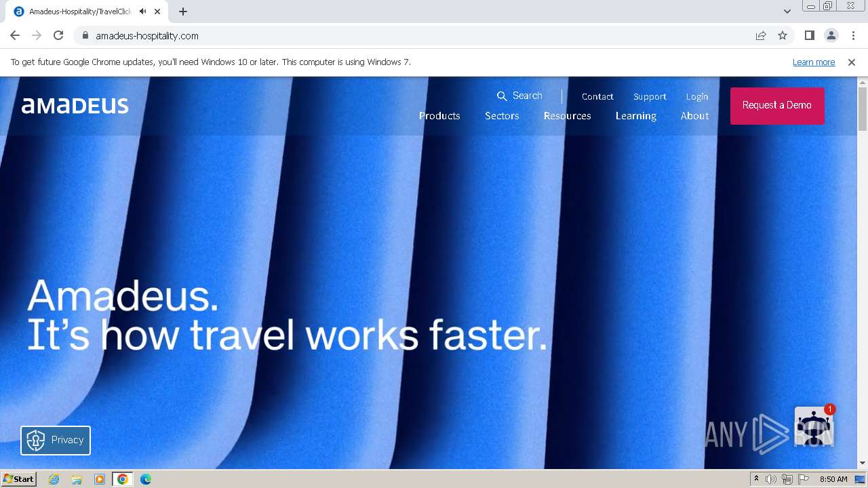Open the Login link
Screen dimensions: 868x488
point(697,96)
